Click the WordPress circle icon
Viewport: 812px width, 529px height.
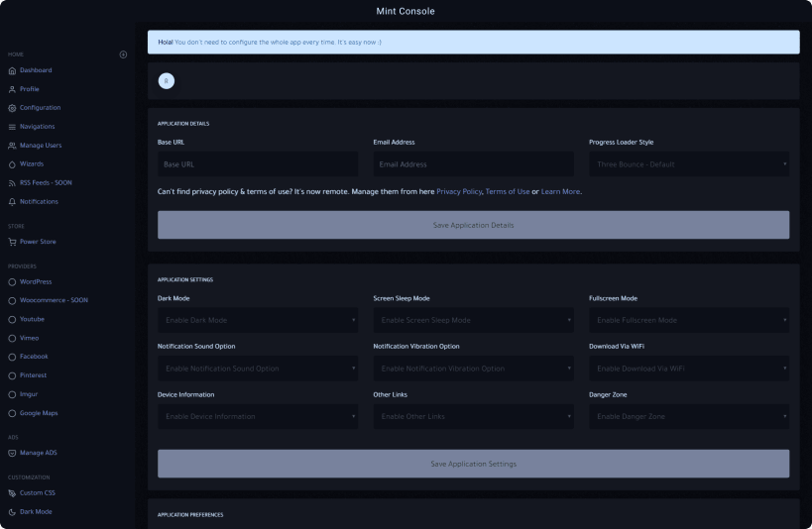12,282
